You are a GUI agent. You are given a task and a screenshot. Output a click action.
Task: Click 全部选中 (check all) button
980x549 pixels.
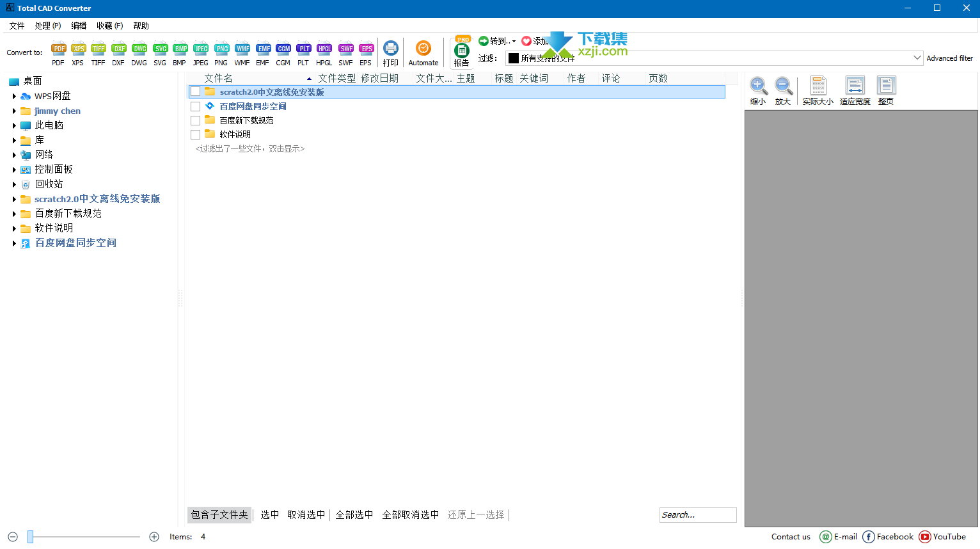click(354, 514)
